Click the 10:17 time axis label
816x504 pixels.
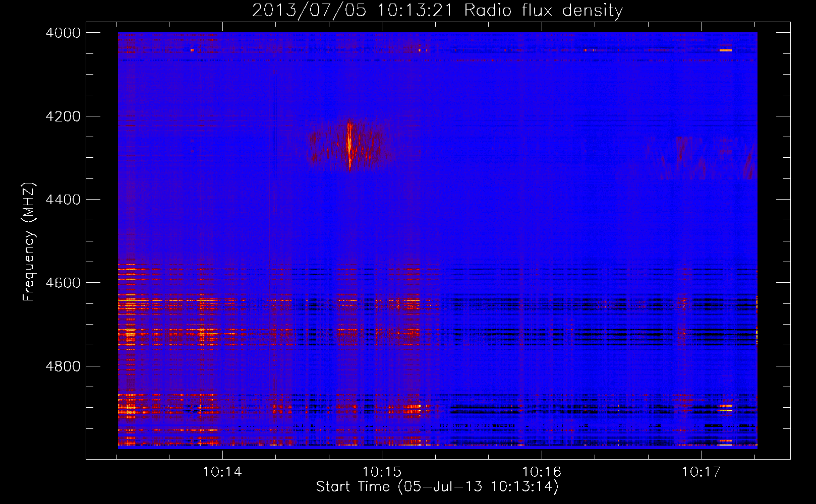click(x=702, y=472)
